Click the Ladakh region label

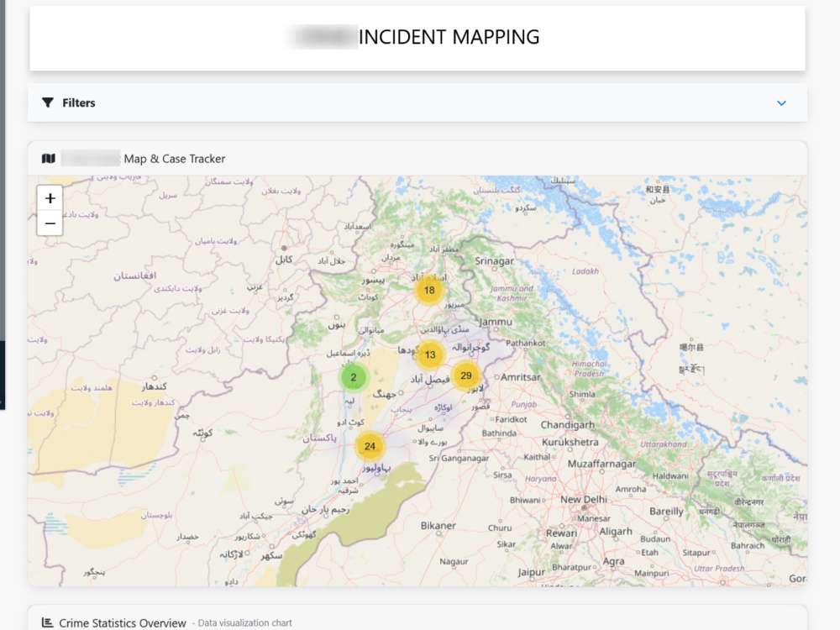pos(585,271)
